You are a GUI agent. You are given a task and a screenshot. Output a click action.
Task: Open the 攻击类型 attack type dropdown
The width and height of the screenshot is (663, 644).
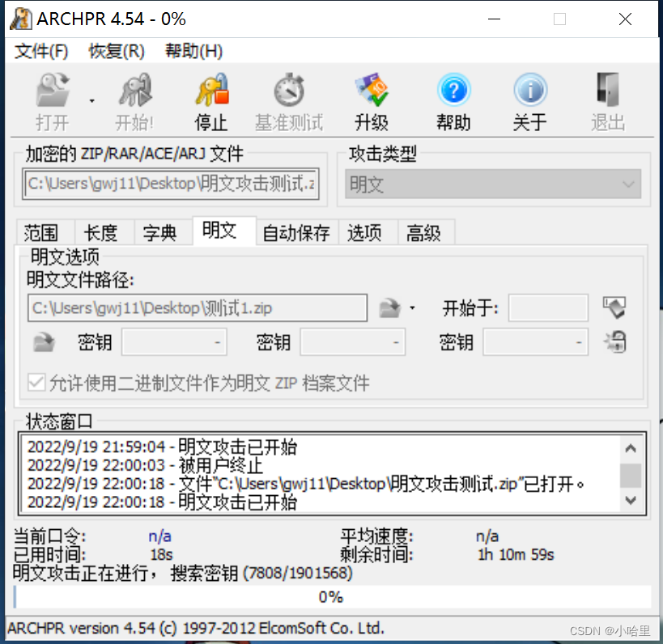pos(493,184)
